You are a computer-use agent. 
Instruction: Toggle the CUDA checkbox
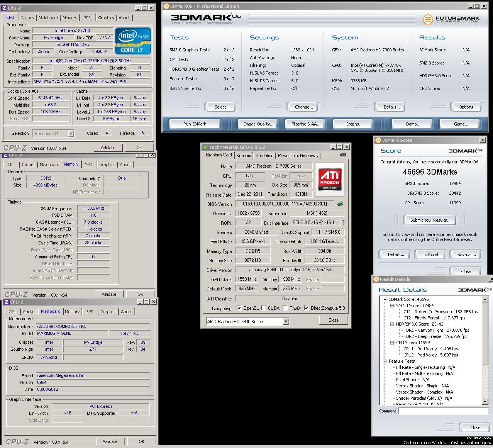(x=263, y=308)
